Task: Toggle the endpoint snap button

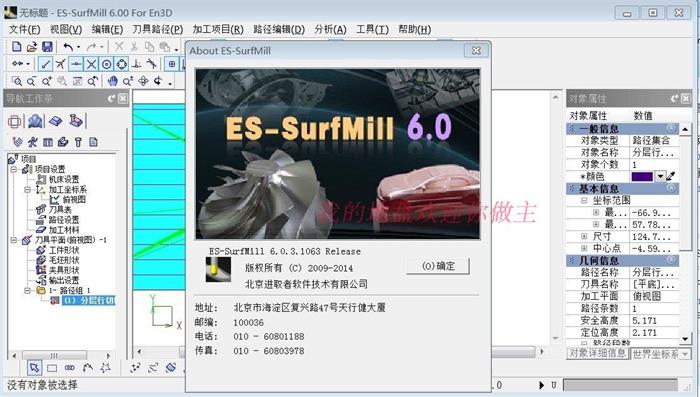Action: 46,64
